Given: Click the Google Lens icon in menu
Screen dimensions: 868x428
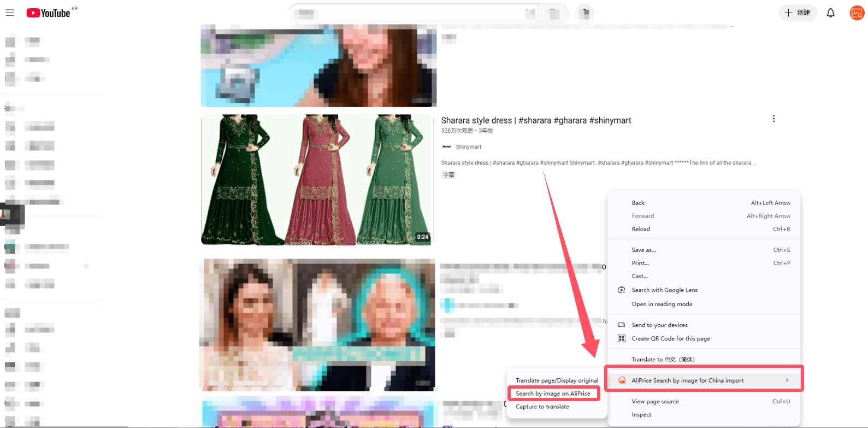Looking at the screenshot, I should [621, 290].
